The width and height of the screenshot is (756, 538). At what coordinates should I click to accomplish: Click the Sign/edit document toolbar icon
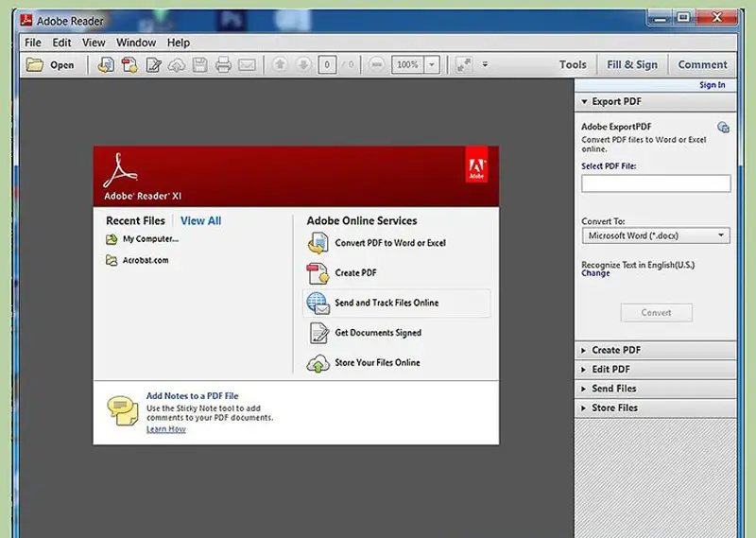(x=153, y=64)
